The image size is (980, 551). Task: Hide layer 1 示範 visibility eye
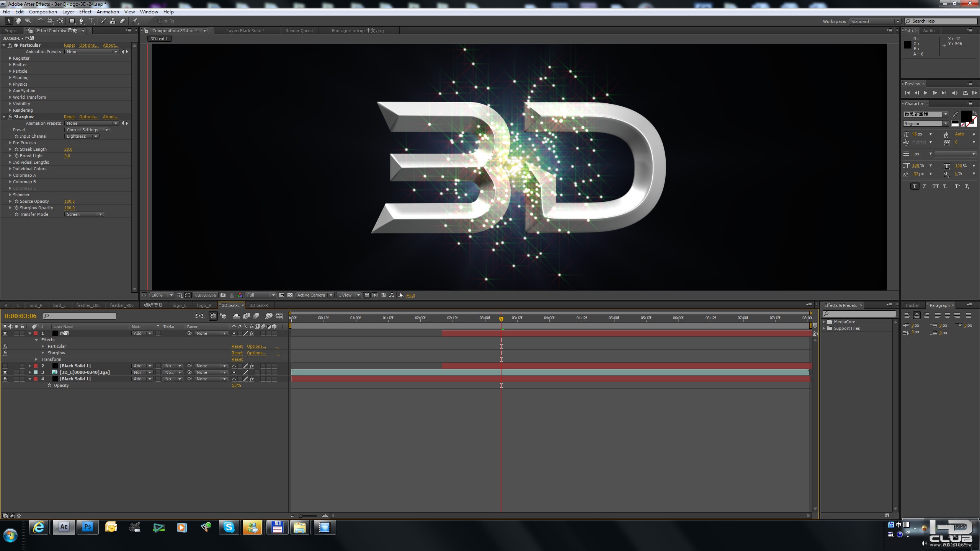point(5,333)
